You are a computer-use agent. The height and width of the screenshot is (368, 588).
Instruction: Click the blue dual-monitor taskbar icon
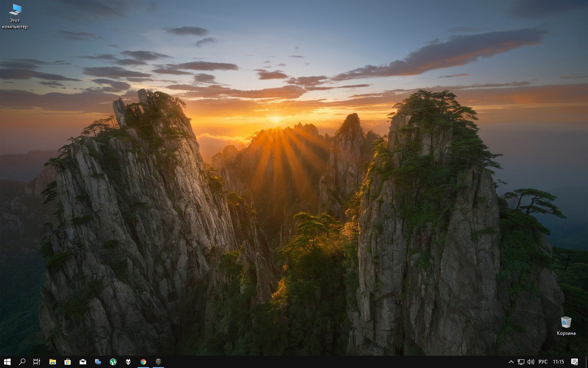pyautogui.click(x=98, y=362)
